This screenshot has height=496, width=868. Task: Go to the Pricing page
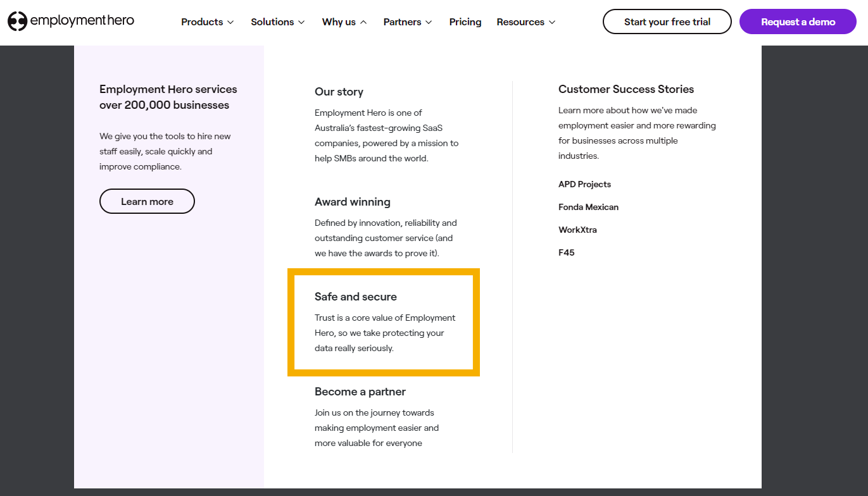tap(465, 22)
